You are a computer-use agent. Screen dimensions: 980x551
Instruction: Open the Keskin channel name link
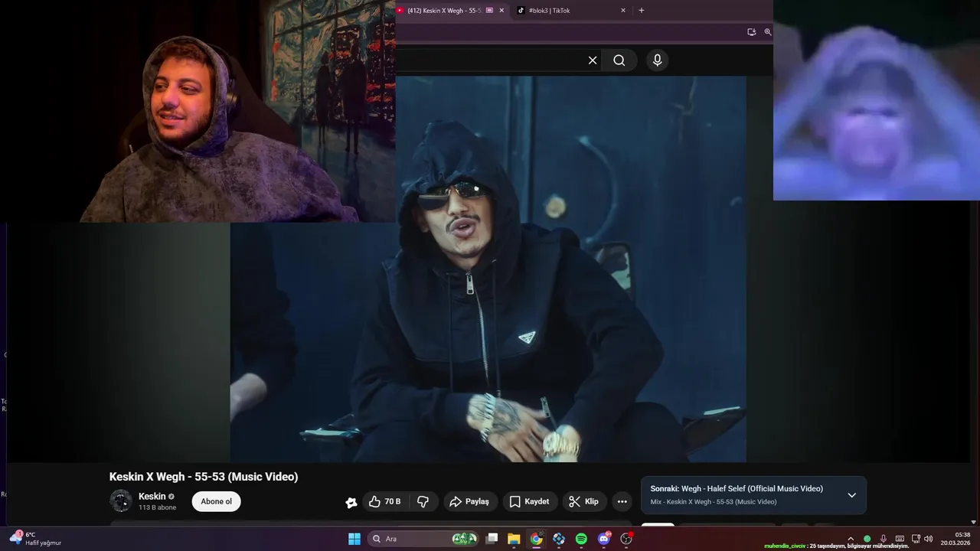click(152, 497)
